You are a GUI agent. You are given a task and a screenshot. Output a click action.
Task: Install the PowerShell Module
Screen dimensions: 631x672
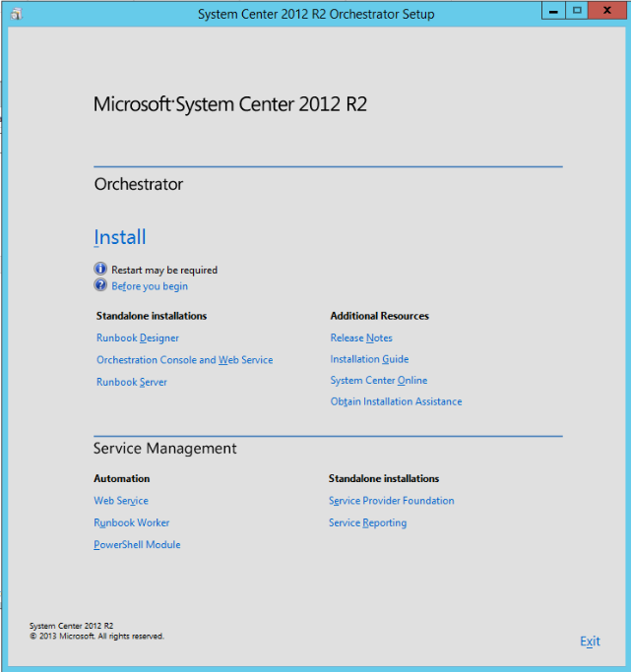tap(137, 544)
